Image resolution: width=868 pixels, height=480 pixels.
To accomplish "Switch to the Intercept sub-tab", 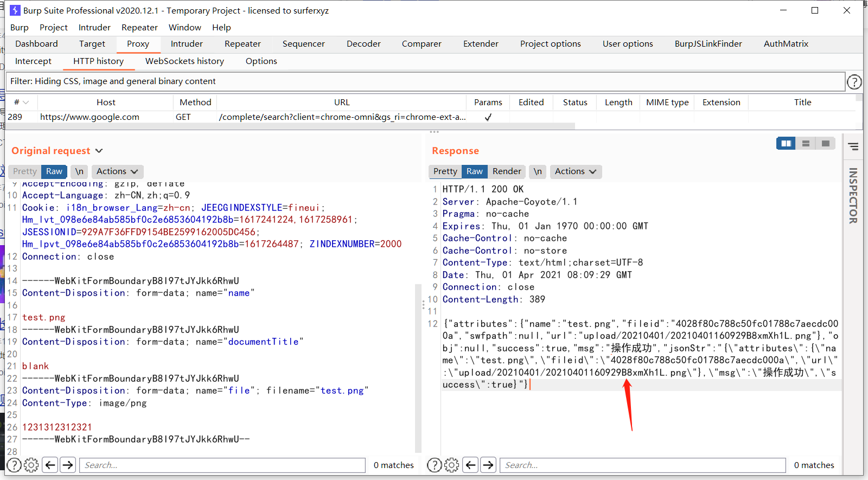I will click(33, 61).
